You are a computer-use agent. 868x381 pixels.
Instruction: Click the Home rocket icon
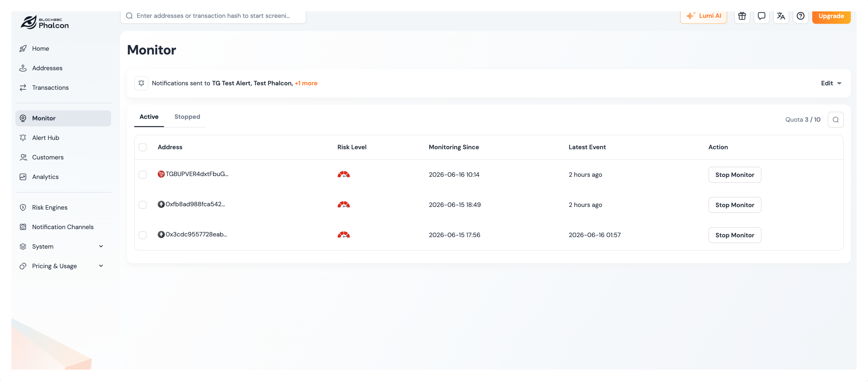[23, 49]
